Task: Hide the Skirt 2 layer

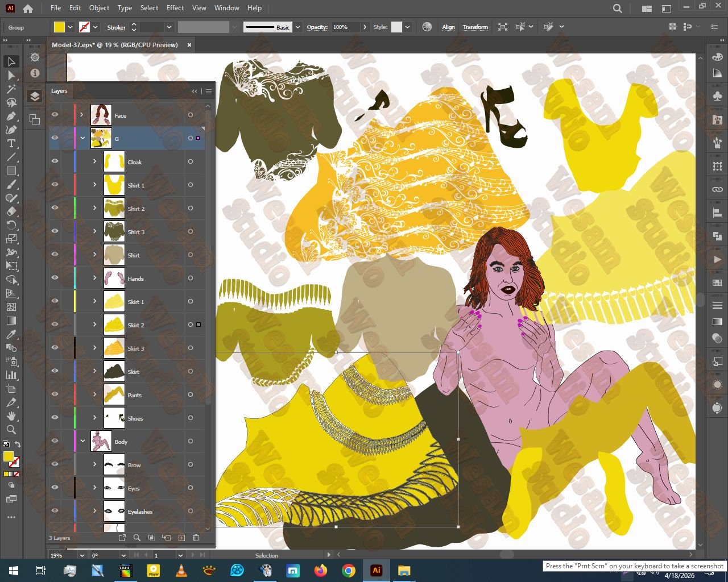Action: pos(55,325)
